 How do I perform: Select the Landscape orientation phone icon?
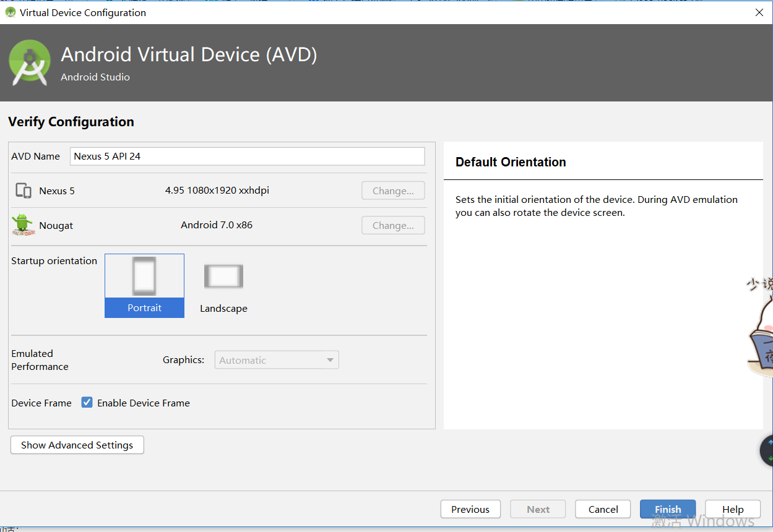[x=223, y=276]
